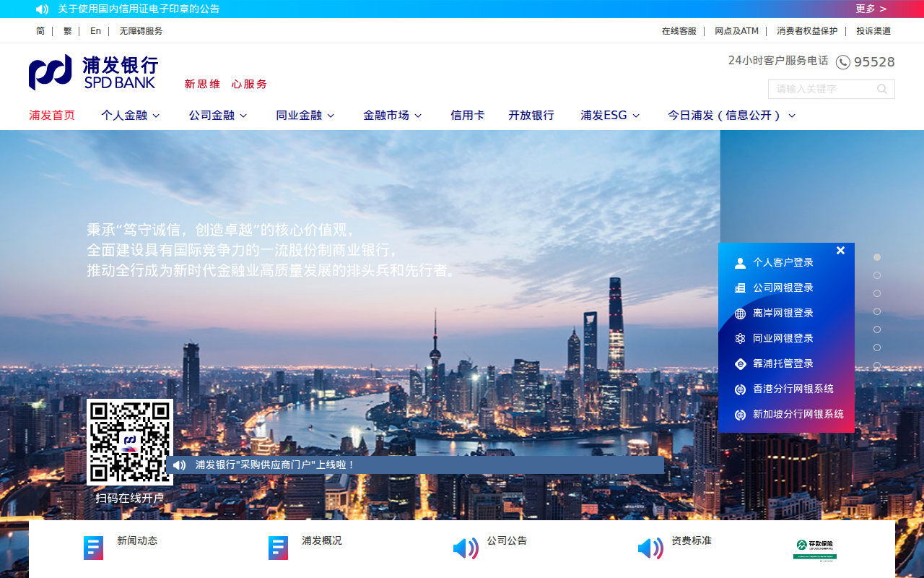924x578 pixels.
Task: Click the phone icon beside 95528
Action: point(842,62)
